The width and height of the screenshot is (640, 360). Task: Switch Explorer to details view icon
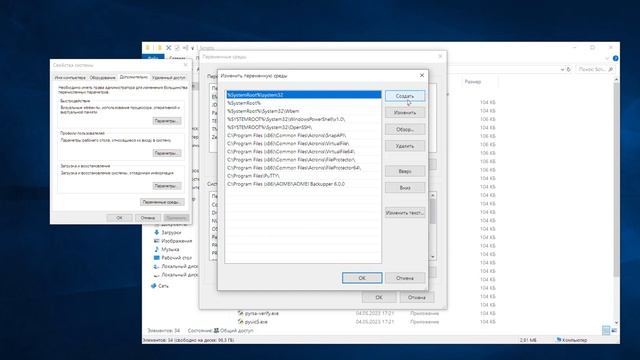tap(607, 330)
